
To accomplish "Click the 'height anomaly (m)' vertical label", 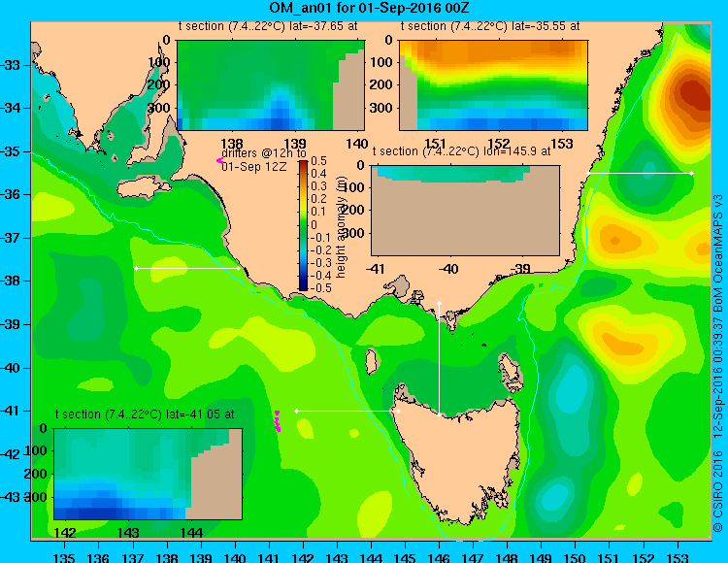I will (342, 227).
